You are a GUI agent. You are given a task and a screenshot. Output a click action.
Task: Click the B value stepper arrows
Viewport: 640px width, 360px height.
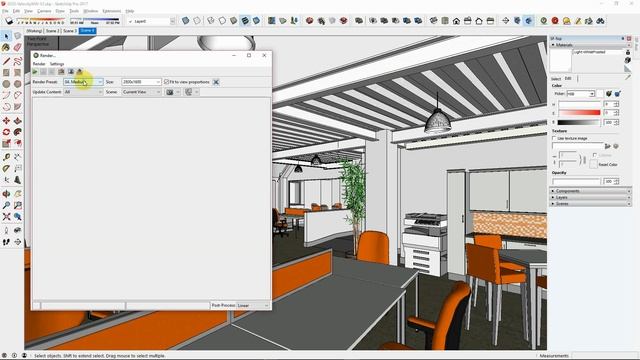click(x=616, y=122)
